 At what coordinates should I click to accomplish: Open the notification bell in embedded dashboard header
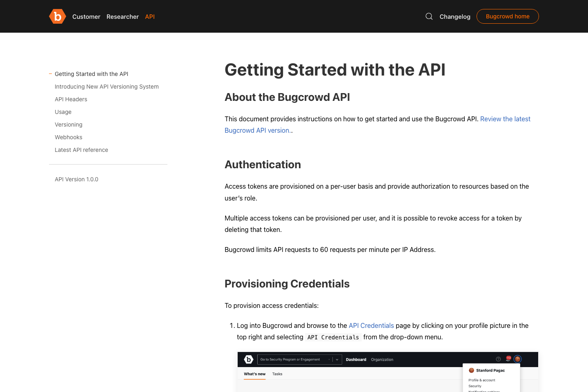point(508,358)
